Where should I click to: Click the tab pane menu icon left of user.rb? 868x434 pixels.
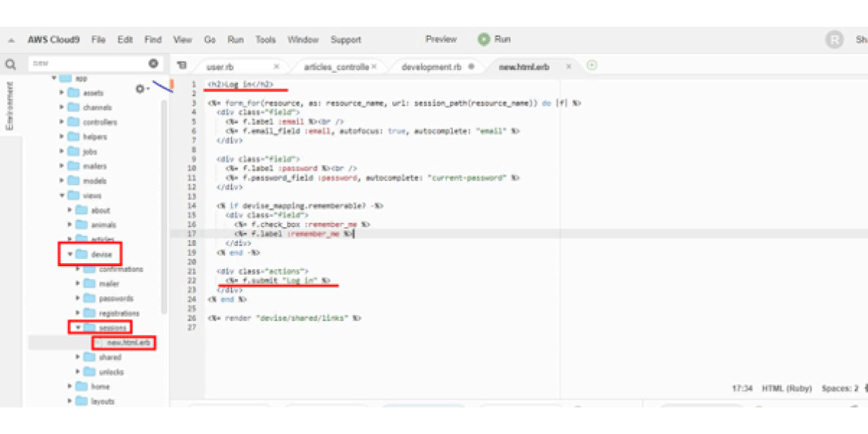[182, 66]
